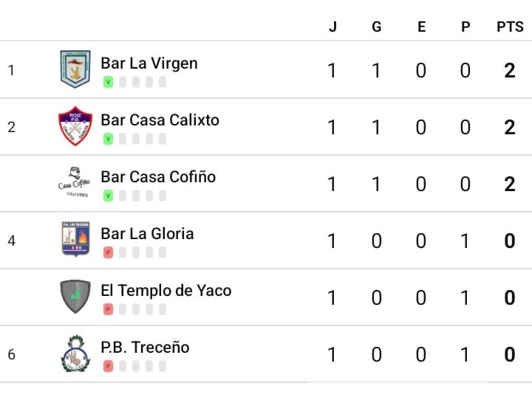Open the P.B. Treceño crest
532x400 pixels.
75,354
